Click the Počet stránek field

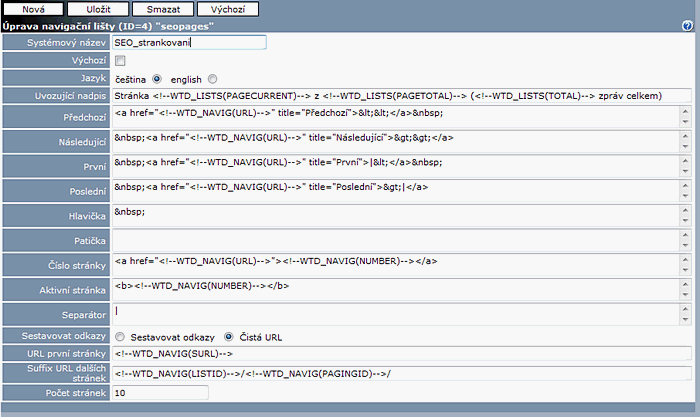click(x=160, y=393)
